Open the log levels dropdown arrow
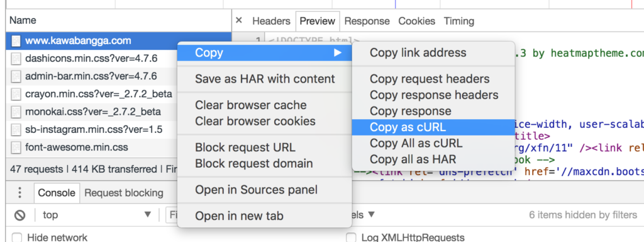 tap(371, 214)
